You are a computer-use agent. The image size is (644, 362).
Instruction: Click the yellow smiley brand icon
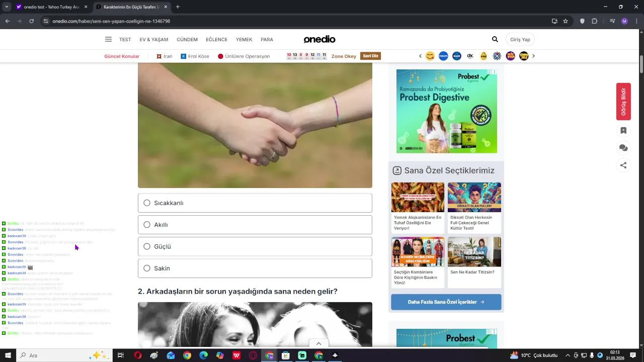pos(430,56)
